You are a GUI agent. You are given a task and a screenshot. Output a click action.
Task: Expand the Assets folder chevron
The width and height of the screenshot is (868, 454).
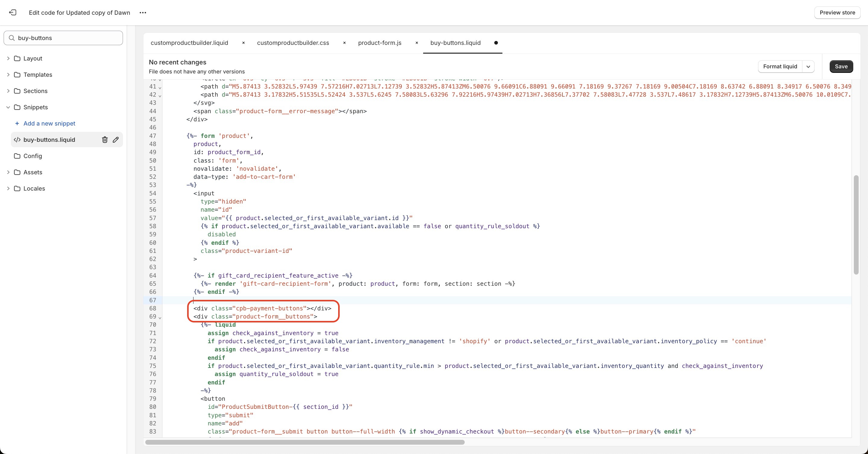[8, 172]
